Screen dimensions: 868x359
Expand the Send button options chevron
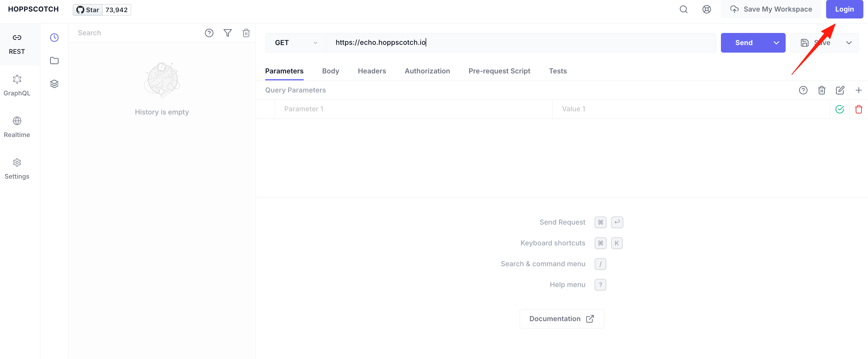click(776, 42)
